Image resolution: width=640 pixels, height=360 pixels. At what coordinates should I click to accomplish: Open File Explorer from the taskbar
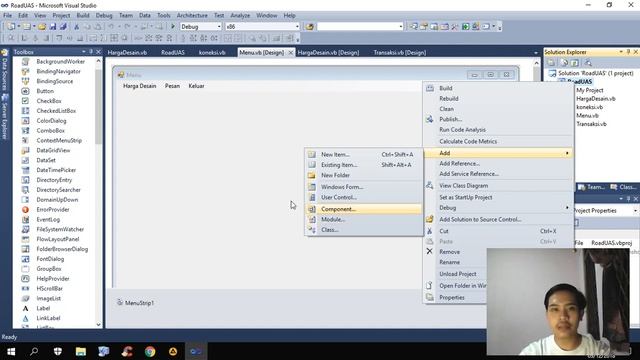click(x=81, y=351)
